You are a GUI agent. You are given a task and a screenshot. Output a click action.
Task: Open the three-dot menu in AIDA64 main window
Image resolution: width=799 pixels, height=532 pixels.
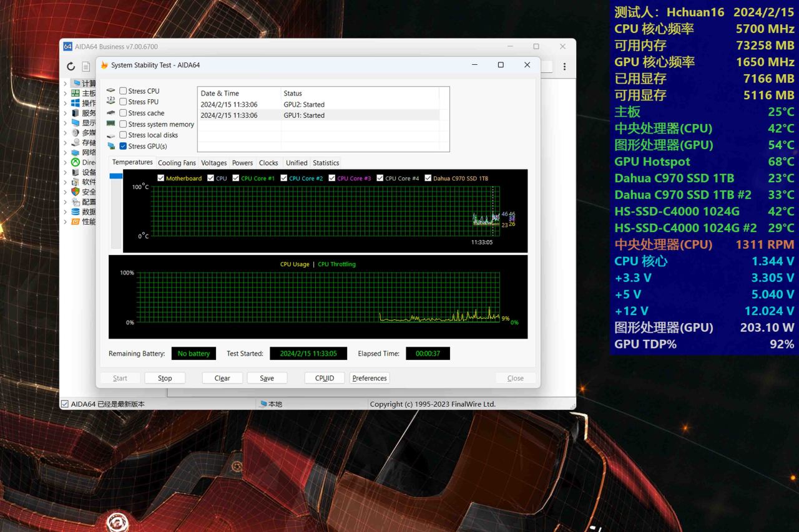(x=564, y=67)
